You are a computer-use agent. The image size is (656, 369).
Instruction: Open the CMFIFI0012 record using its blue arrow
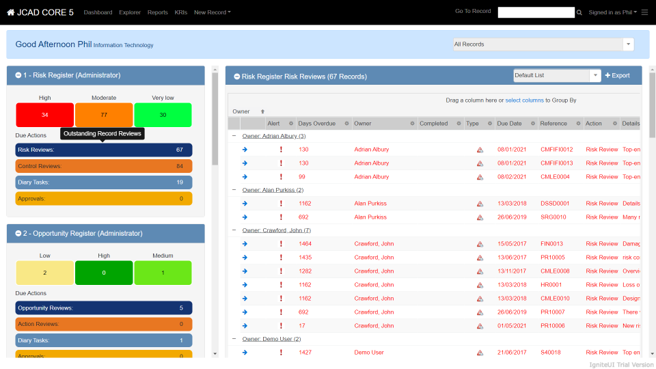click(x=245, y=149)
